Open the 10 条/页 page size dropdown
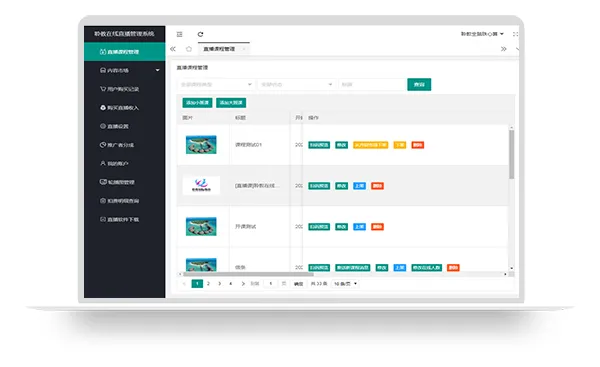The height and width of the screenshot is (367, 600). pos(345,284)
